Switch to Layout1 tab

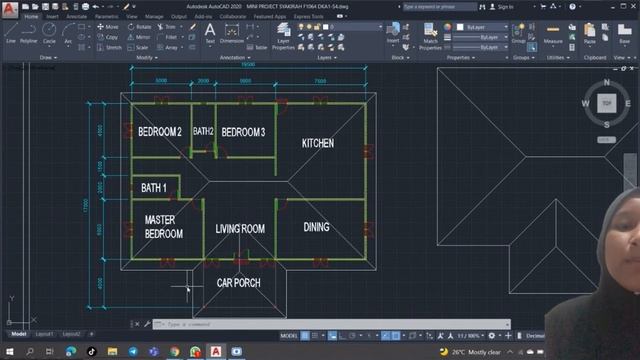pos(44,334)
